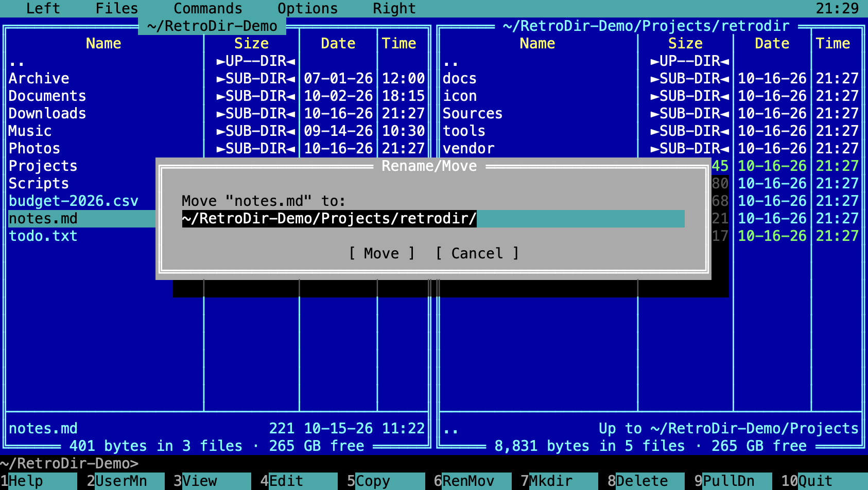Select budget-2026.csv file
Image resolution: width=868 pixels, height=490 pixels.
(x=82, y=201)
